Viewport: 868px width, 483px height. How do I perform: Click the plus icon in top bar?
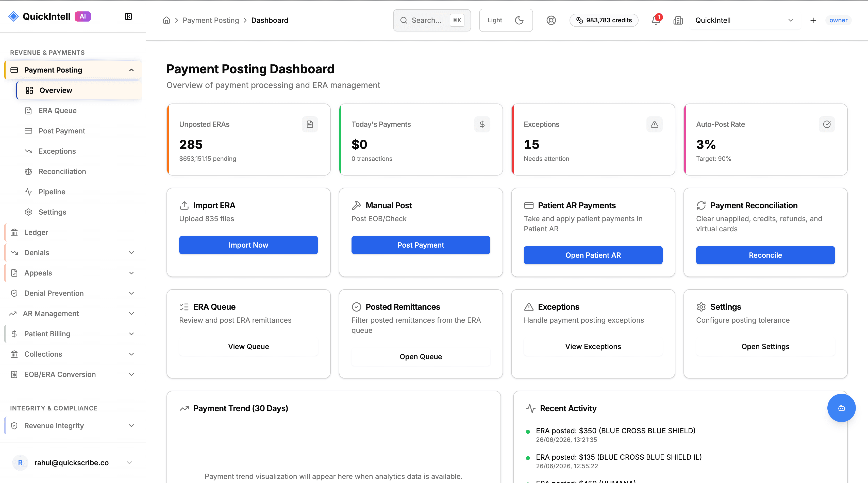[813, 20]
